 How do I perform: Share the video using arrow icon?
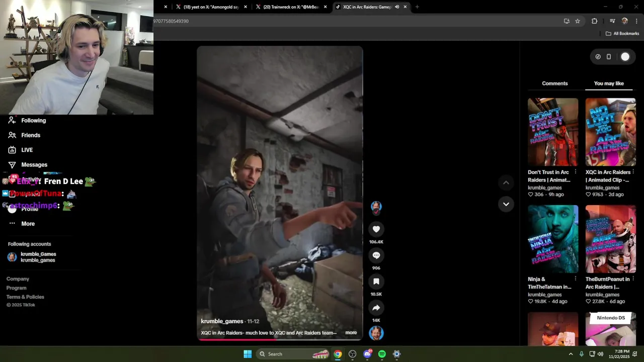point(376,308)
